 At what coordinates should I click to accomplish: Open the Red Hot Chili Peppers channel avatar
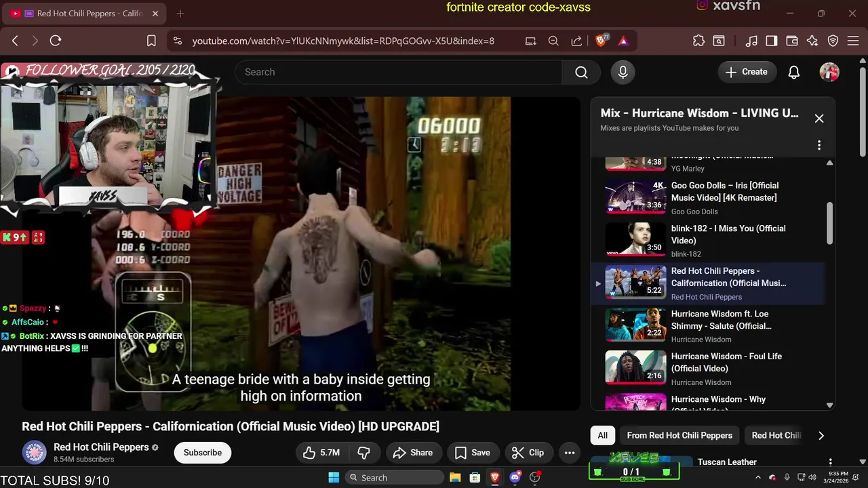tap(35, 452)
